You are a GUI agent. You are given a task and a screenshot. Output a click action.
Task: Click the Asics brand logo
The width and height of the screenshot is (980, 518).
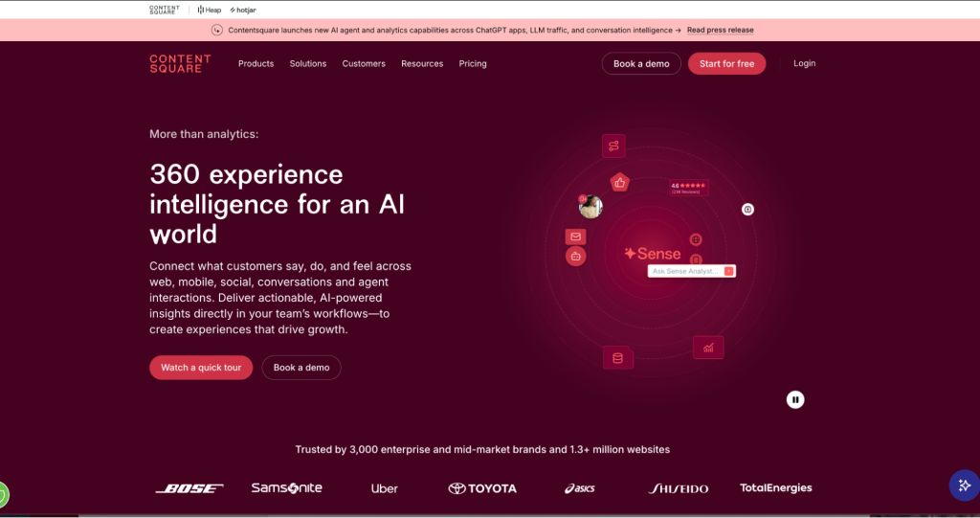[x=579, y=488]
